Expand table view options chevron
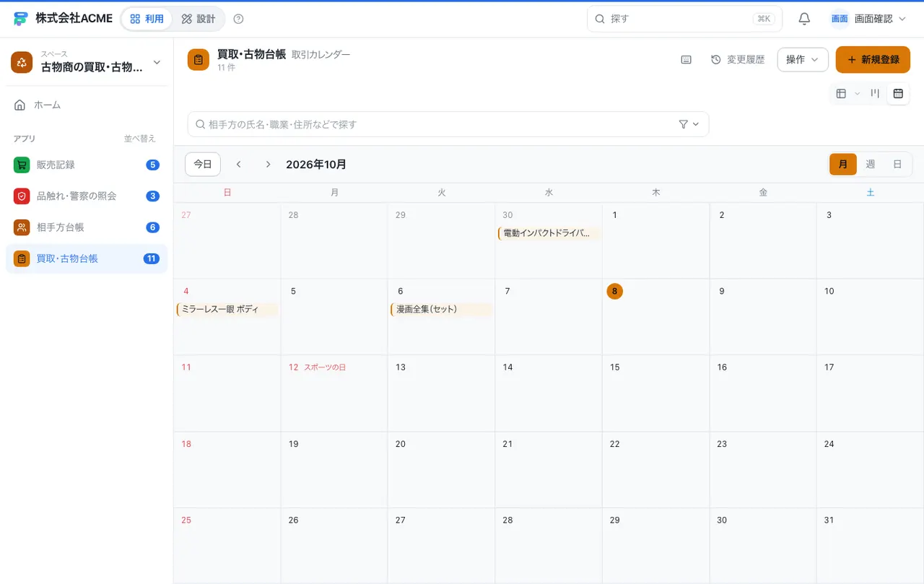Viewport: 924px width, 584px height. pyautogui.click(x=858, y=93)
